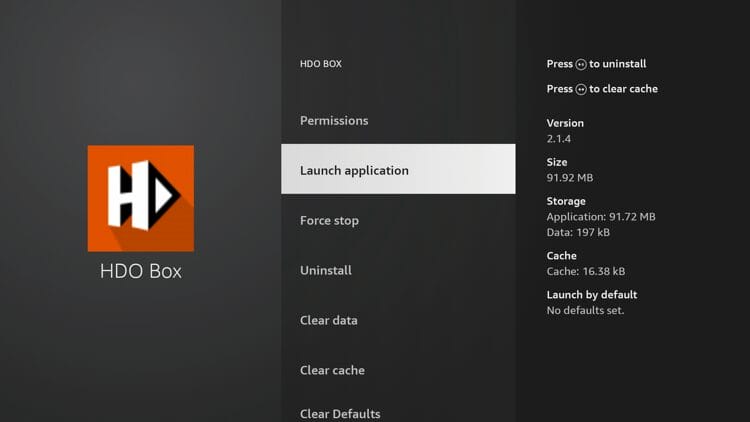Click the Storage heading
Screen dimensions: 750x422
coord(566,201)
